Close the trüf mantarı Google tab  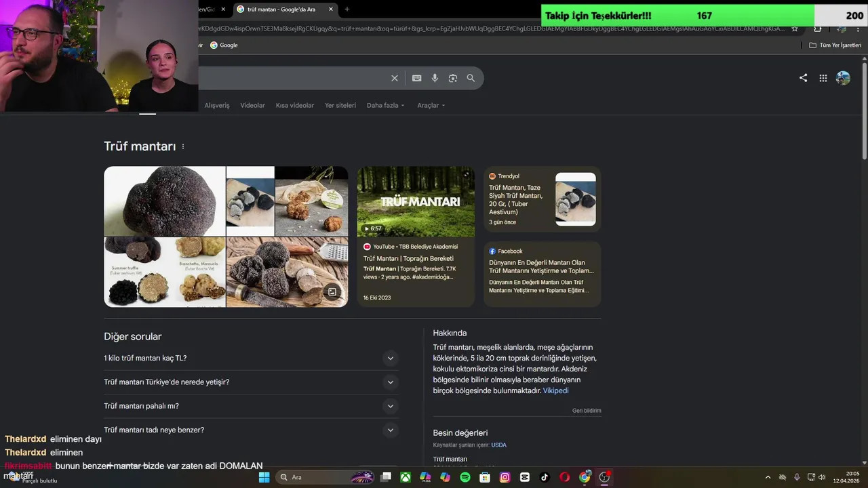[x=331, y=9]
